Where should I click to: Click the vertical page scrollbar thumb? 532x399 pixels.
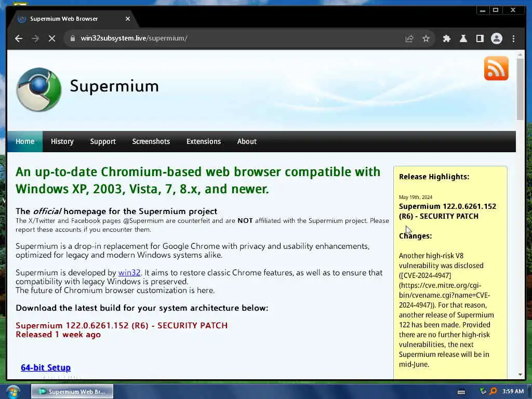pos(520,89)
